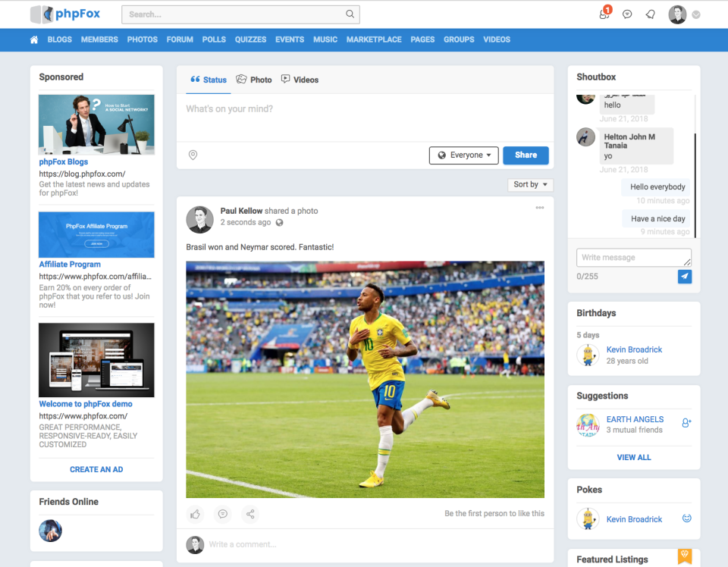Image resolution: width=728 pixels, height=567 pixels.
Task: Send a shoutbox message via the send arrow
Action: pyautogui.click(x=685, y=277)
